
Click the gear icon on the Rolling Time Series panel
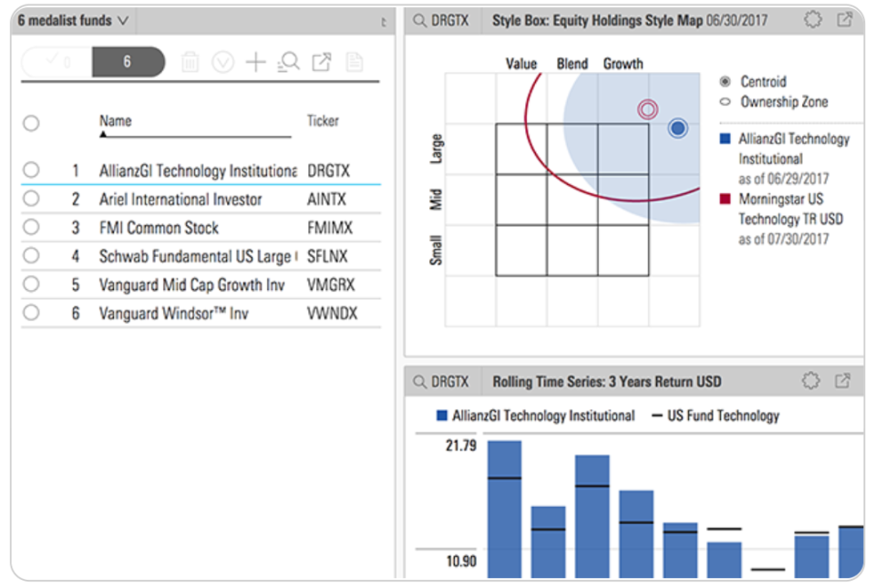810,380
